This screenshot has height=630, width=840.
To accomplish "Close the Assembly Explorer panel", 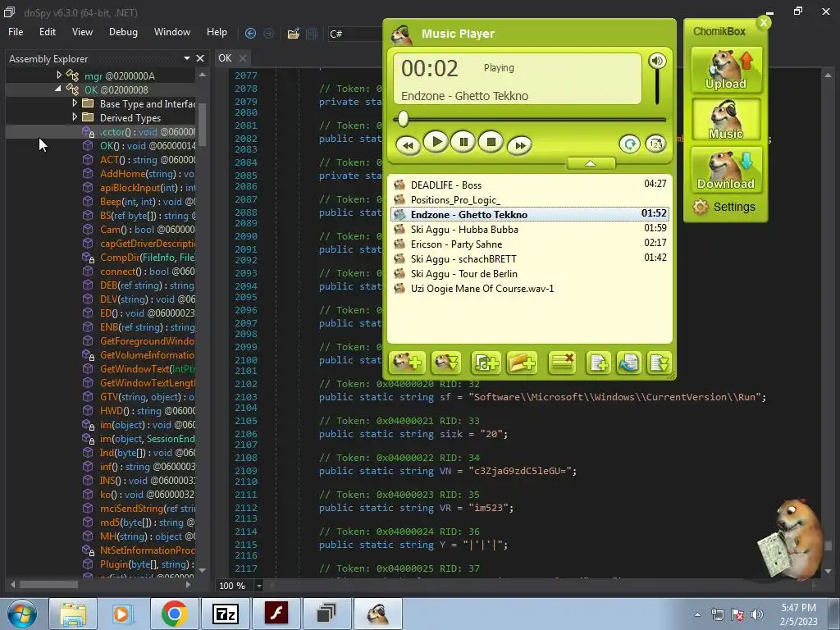I will [200, 58].
